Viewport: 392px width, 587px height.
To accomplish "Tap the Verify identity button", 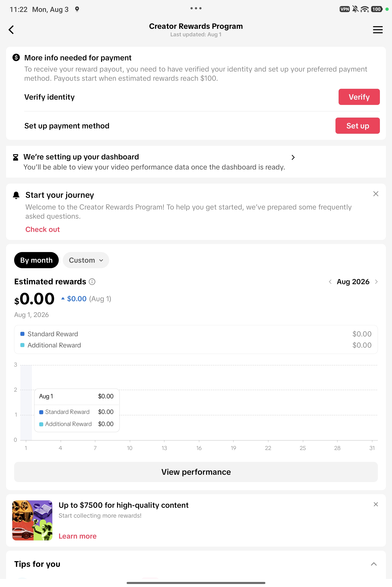I will (359, 97).
